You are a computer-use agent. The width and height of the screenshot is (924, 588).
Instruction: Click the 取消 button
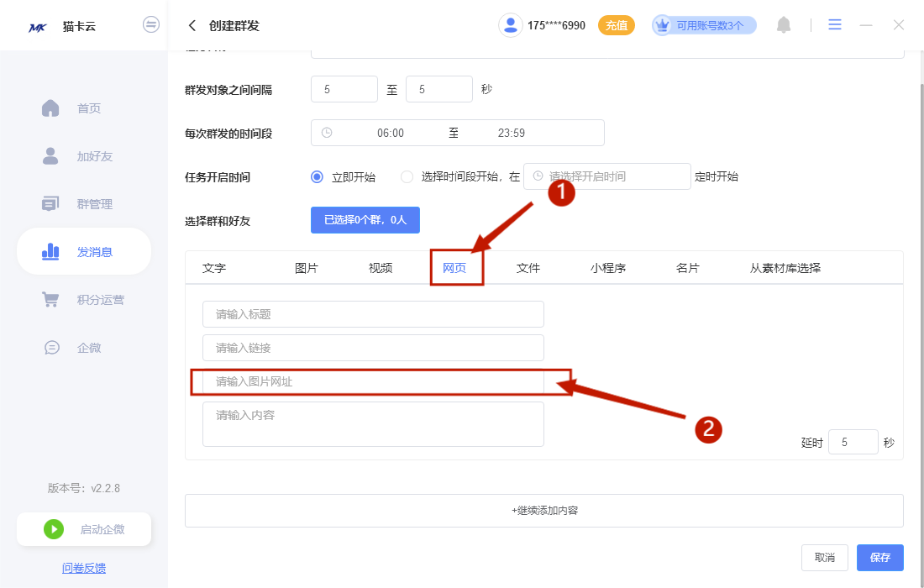tap(824, 558)
